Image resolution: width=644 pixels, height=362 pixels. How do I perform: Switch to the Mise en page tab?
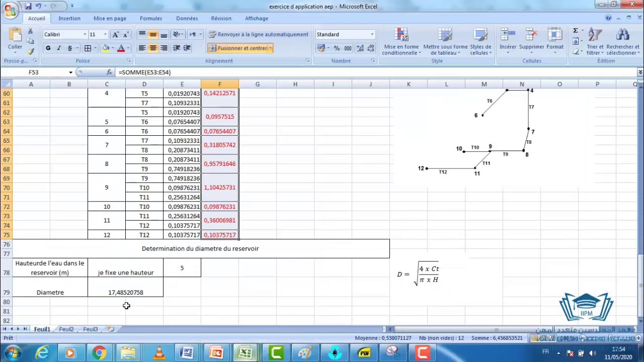110,19
